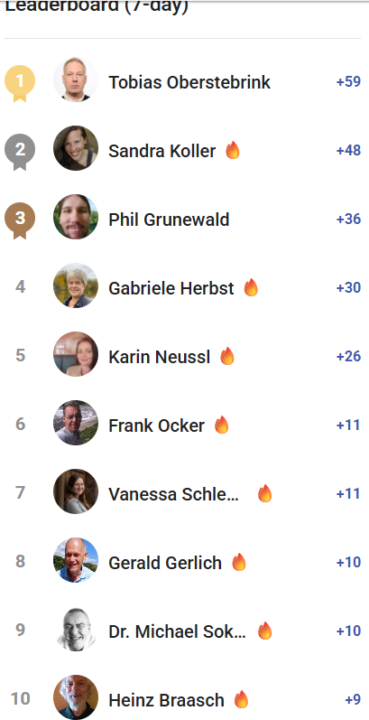
Task: Click the bronze third-place medal icon
Action: (x=20, y=220)
